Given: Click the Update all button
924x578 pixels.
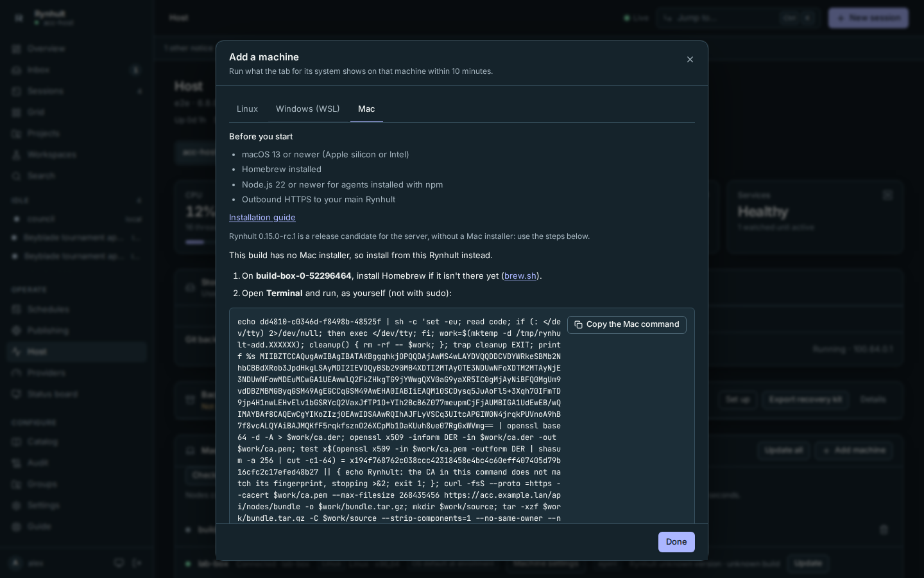Looking at the screenshot, I should coord(783,451).
